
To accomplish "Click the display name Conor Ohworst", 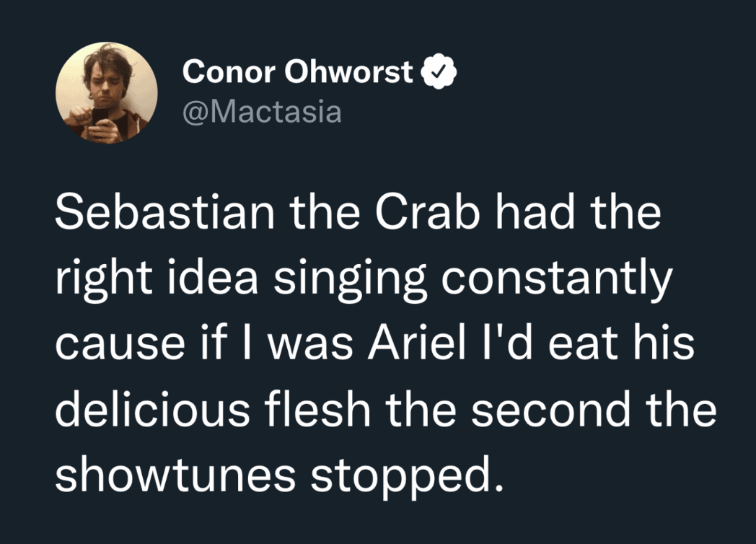I will tap(298, 72).
